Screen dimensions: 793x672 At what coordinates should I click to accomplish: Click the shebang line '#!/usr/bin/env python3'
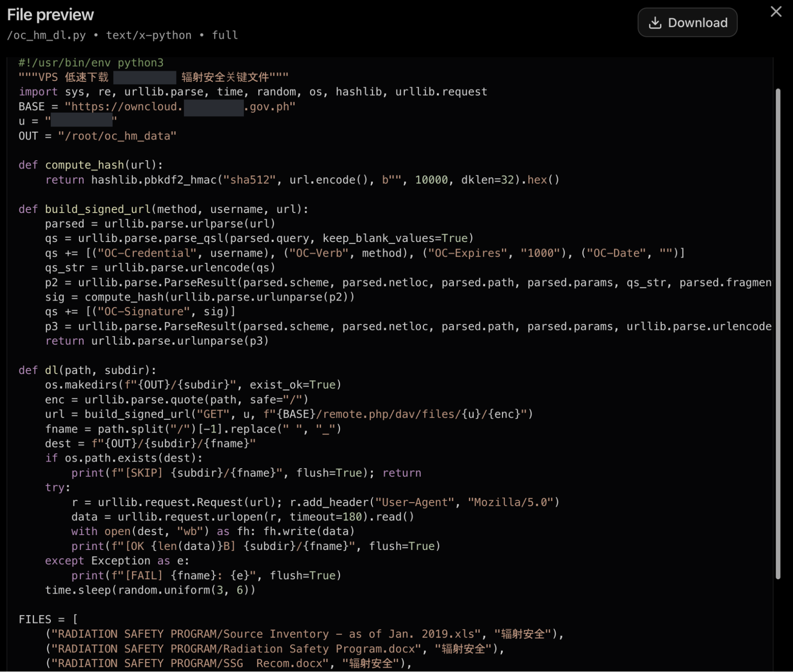(91, 63)
